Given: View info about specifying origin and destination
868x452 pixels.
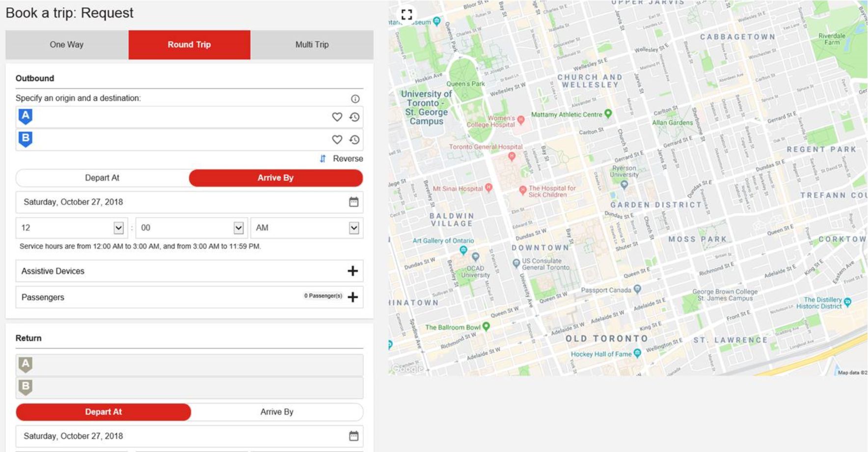Looking at the screenshot, I should (355, 98).
